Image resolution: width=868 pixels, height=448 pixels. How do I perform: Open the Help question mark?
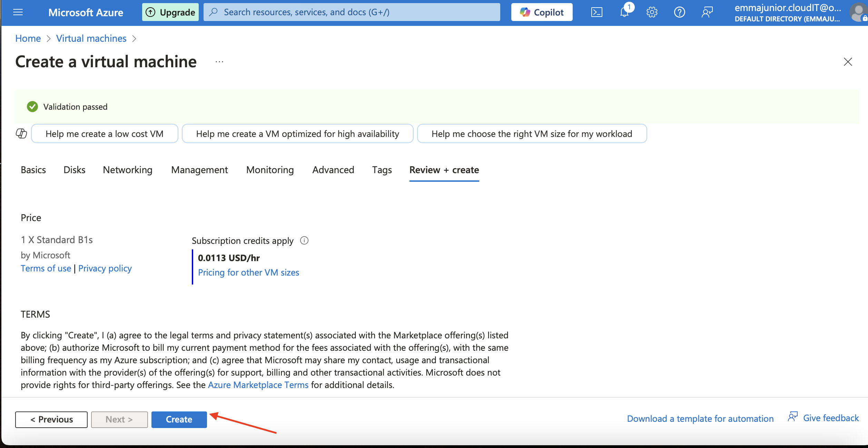tap(679, 12)
